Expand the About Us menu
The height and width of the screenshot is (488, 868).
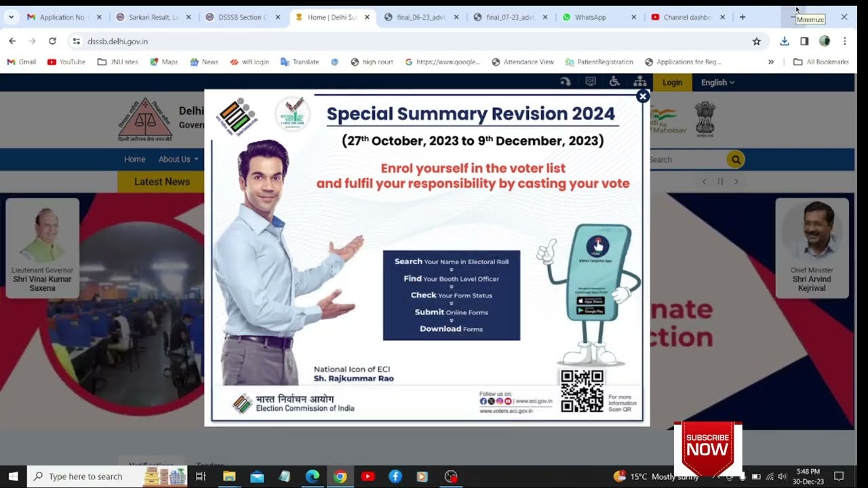pyautogui.click(x=178, y=159)
